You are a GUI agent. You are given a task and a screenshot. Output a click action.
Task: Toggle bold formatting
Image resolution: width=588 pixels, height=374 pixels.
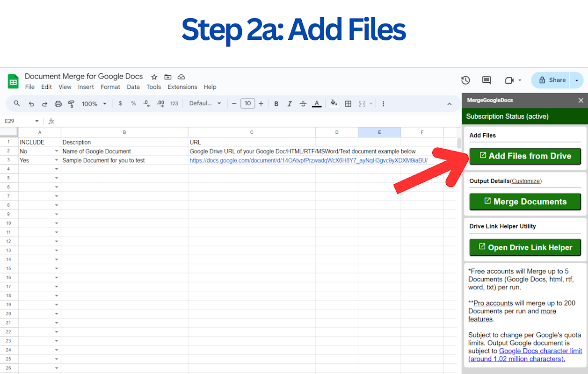(276, 103)
